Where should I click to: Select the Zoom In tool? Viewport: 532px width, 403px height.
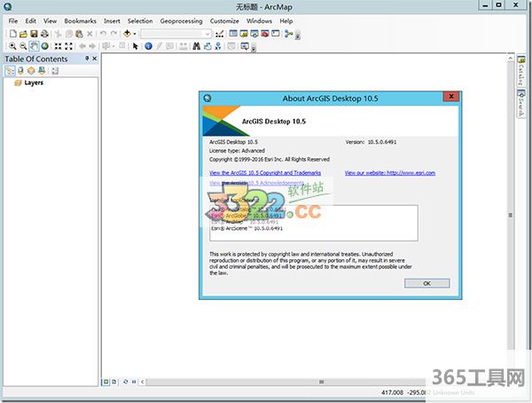pyautogui.click(x=12, y=46)
